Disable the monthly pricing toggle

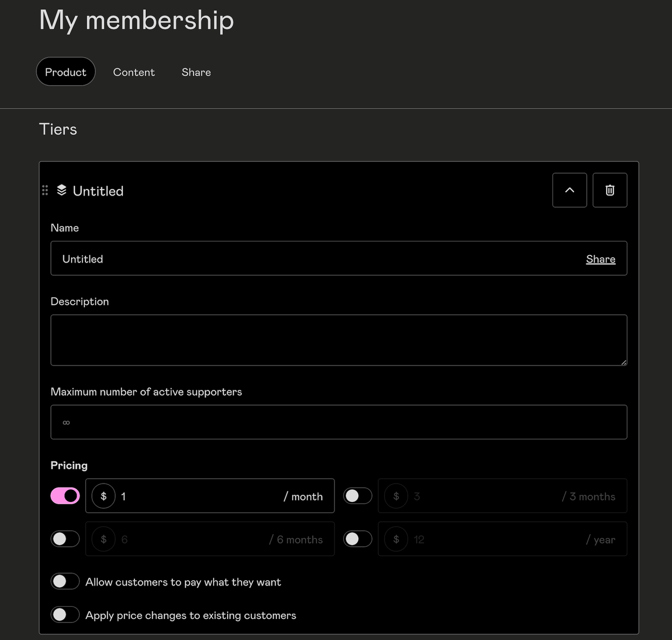pyautogui.click(x=64, y=496)
